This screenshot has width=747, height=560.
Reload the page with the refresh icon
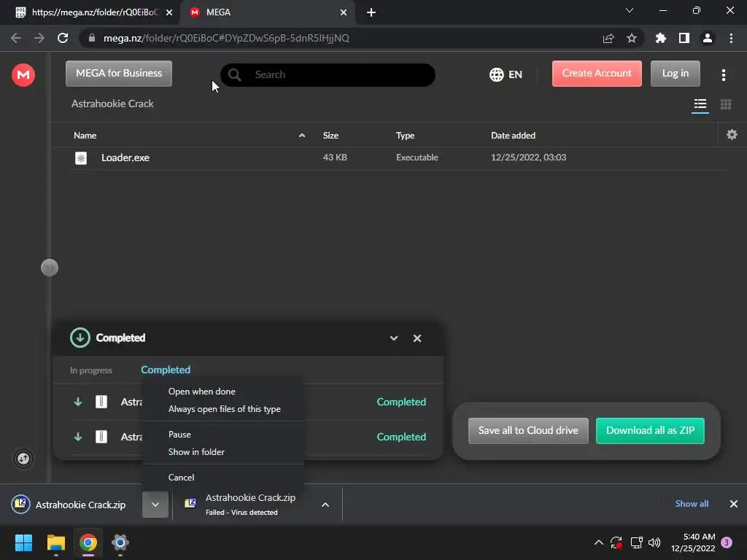click(x=63, y=38)
